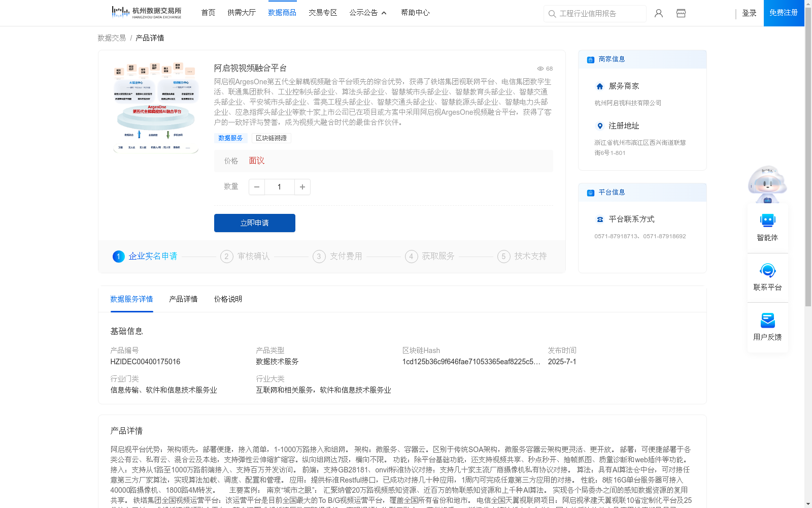Click step 3 支付费用

tap(337, 257)
